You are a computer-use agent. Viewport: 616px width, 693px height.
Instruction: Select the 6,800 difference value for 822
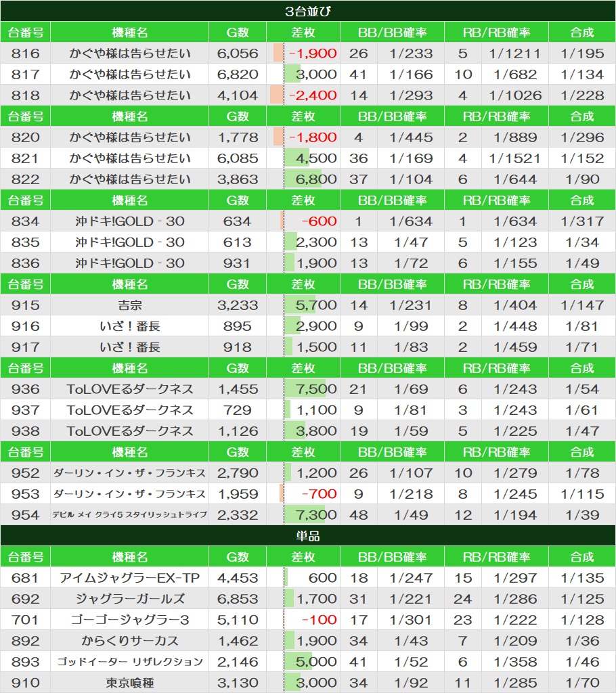click(316, 179)
